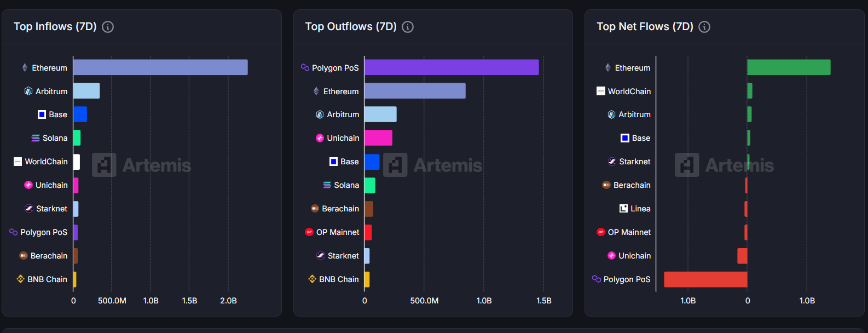Select the light blue Arbitrum inflows bar
This screenshot has height=333, width=868.
tap(86, 91)
